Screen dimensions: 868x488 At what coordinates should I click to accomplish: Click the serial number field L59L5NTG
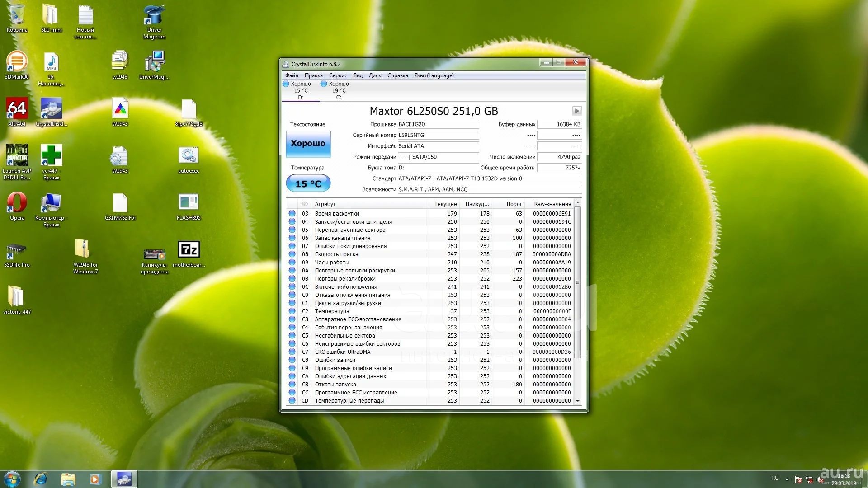click(x=438, y=135)
